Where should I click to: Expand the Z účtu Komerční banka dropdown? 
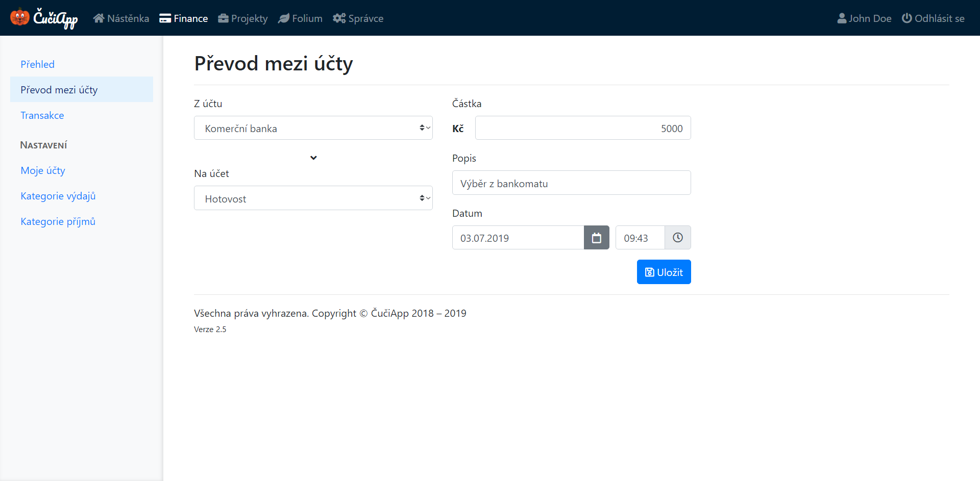point(313,128)
